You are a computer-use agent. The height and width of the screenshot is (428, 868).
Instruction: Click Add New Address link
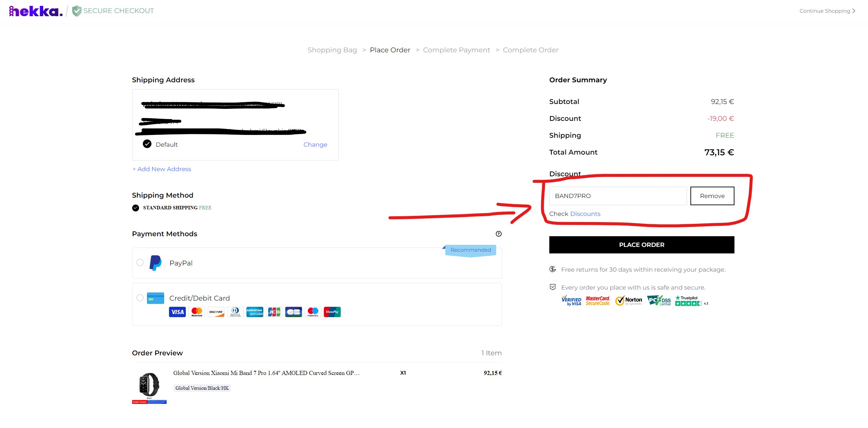point(162,169)
